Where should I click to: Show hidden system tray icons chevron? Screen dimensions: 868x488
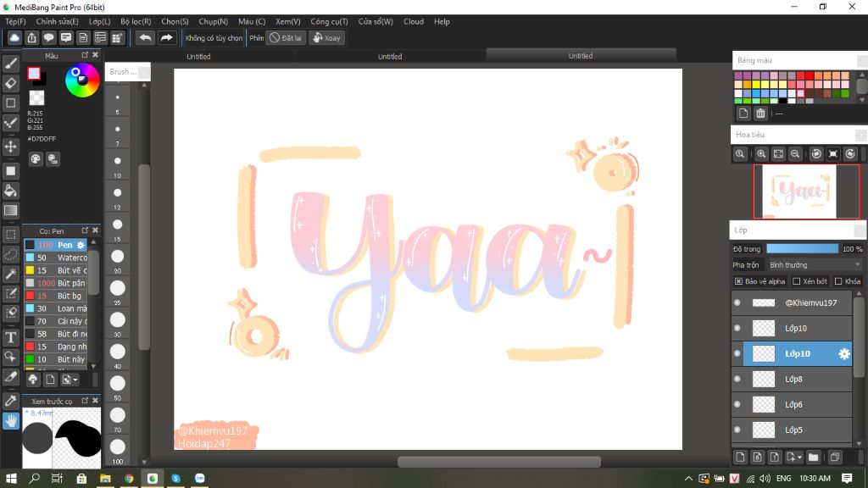[x=688, y=478]
